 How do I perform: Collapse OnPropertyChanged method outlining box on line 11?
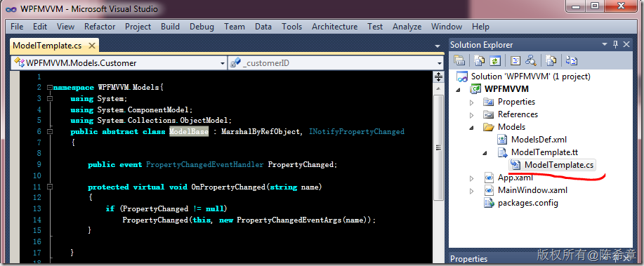tap(50, 187)
